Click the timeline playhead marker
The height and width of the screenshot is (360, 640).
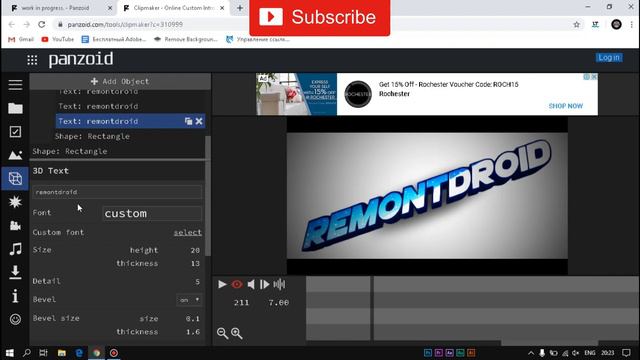coord(371,308)
